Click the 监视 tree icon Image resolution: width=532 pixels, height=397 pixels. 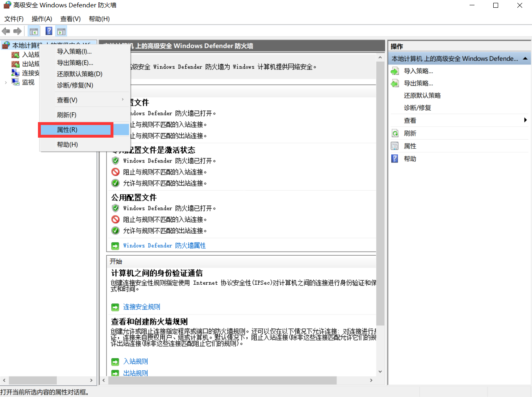tap(16, 82)
